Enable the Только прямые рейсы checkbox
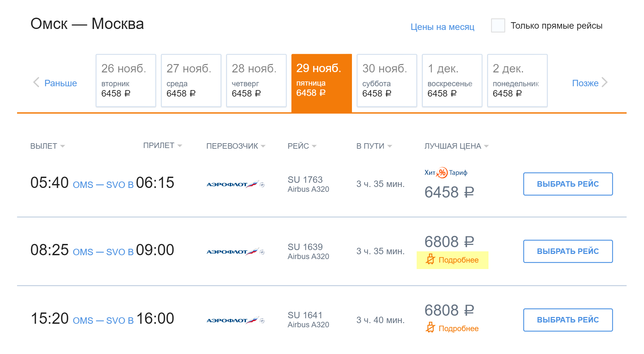Image resolution: width=644 pixels, height=354 pixels. (x=498, y=25)
